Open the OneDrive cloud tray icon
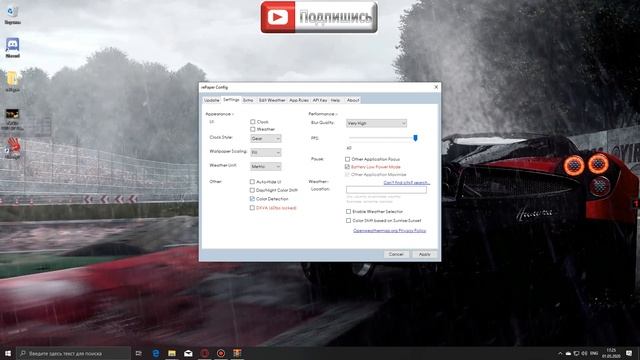The height and width of the screenshot is (360, 640). 568,353
